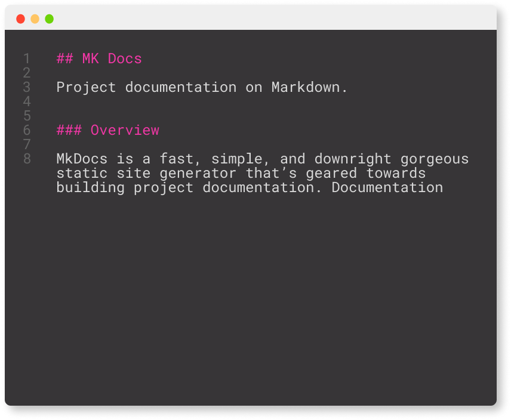This screenshot has height=420, width=511.
Task: Click the yellow minimize window button
Action: 35,19
